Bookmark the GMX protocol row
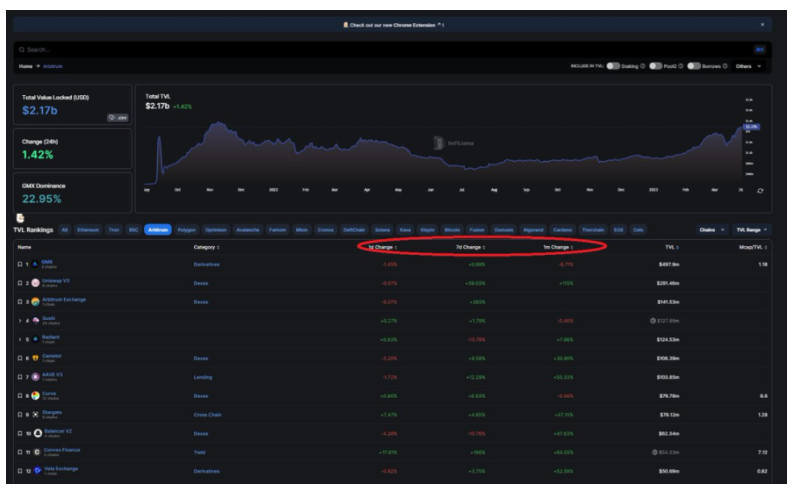 [20, 264]
